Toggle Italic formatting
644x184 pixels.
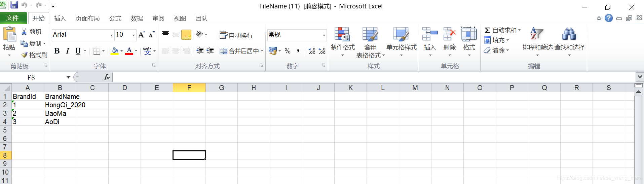click(68, 51)
